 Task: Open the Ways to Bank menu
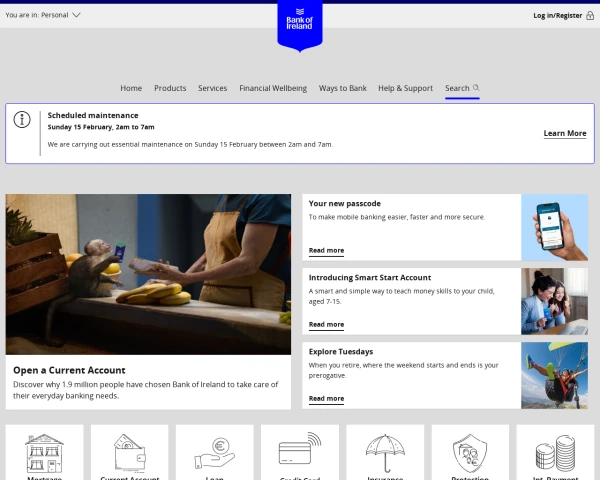click(x=342, y=88)
